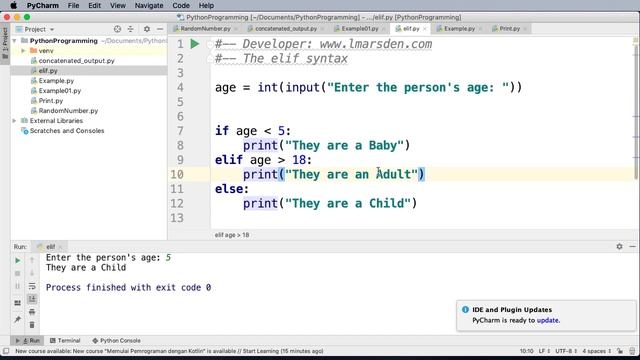Screen dimensions: 640x360
Task: Open the View menu
Action: tap(118, 5)
